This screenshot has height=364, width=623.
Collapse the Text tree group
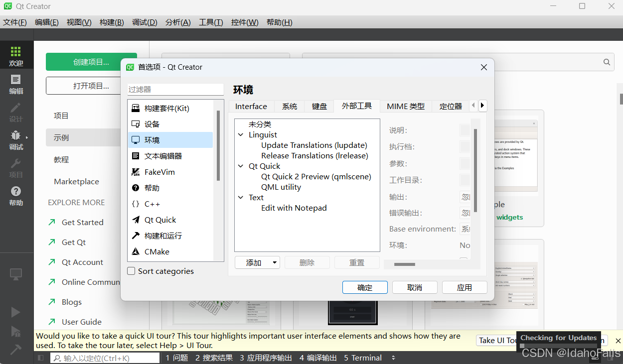pos(241,198)
